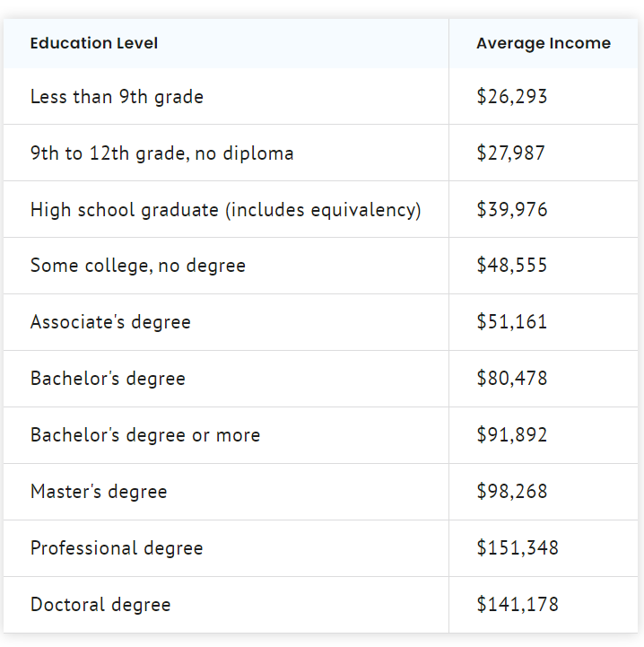Select the $80,478 income value
This screenshot has width=644, height=647.
tap(511, 379)
